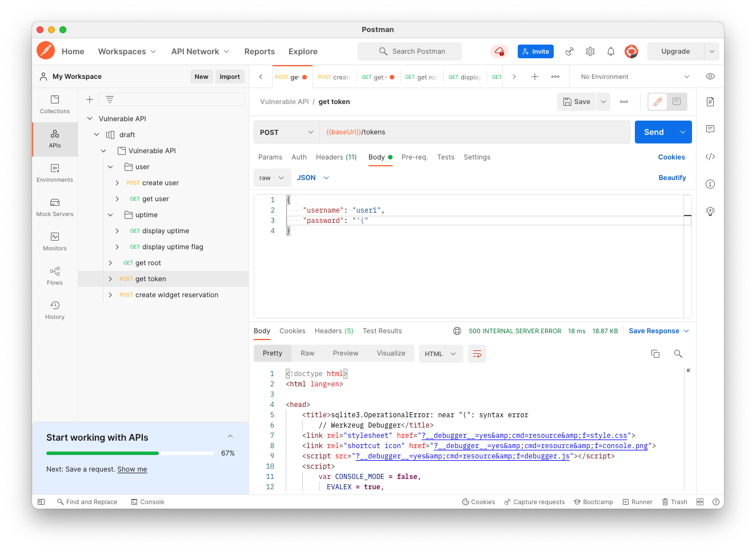Open the Monitors sidebar panel
The image size is (756, 551).
pos(55,242)
